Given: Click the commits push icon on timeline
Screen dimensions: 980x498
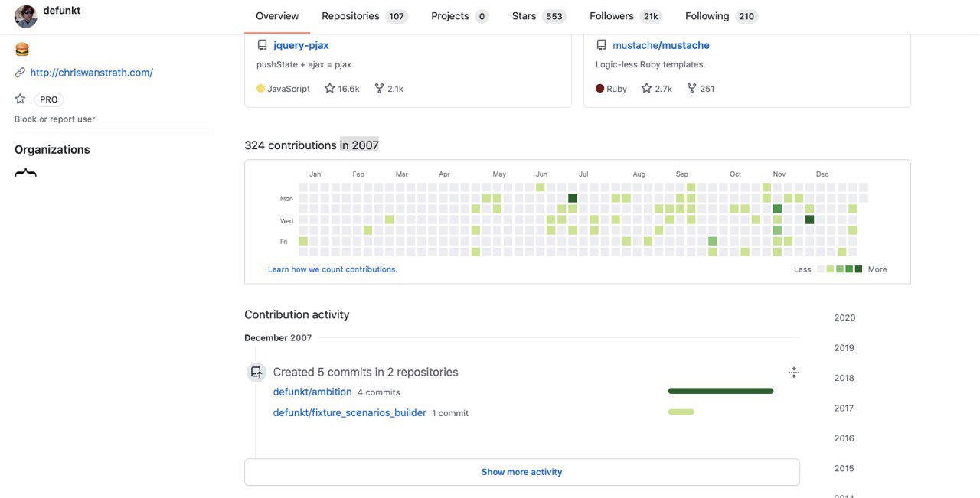Looking at the screenshot, I should click(x=256, y=373).
